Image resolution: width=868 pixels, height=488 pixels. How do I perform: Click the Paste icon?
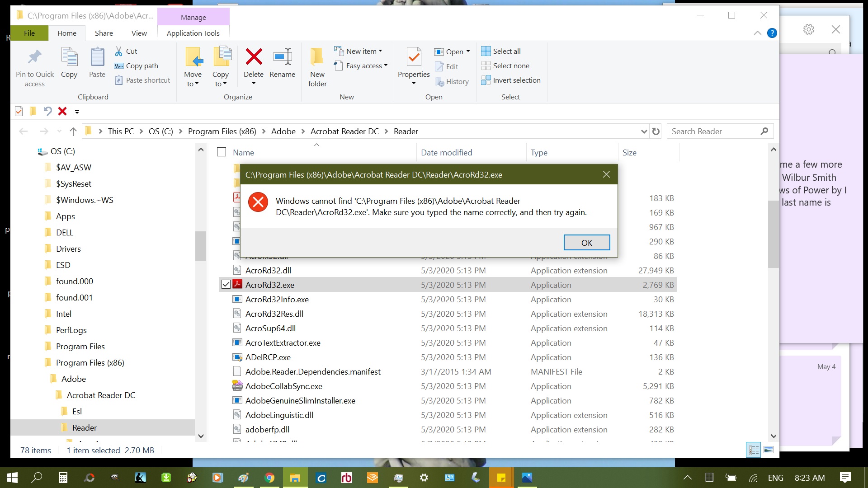97,63
